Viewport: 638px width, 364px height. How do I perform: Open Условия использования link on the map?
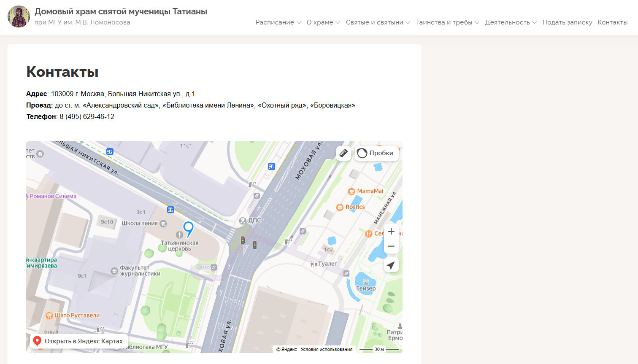coord(327,349)
